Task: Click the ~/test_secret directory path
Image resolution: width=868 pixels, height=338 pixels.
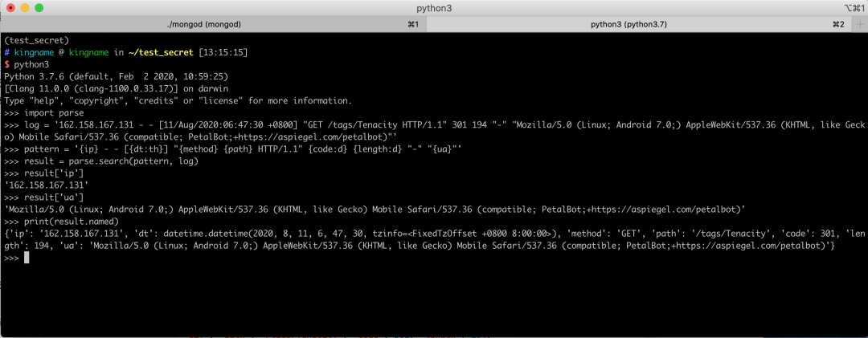Action: (x=160, y=52)
